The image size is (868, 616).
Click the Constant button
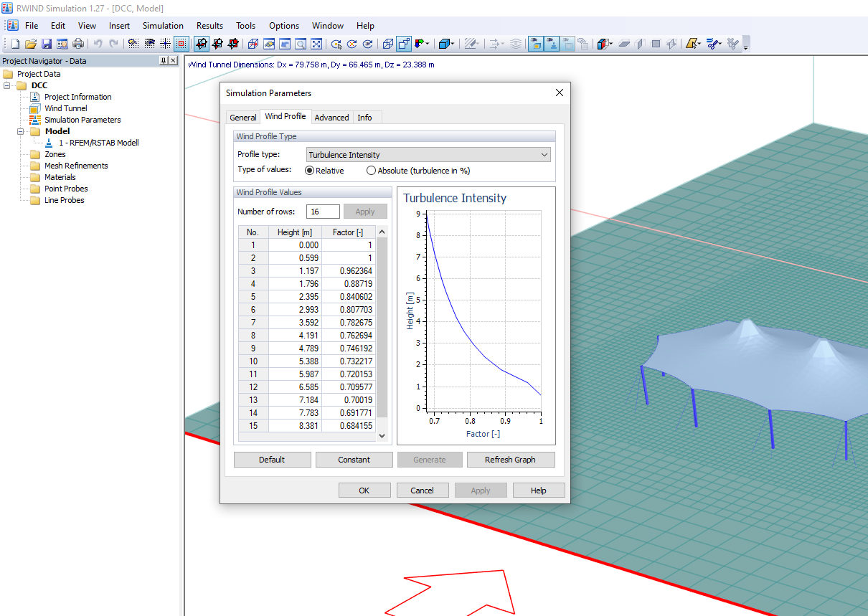tap(354, 460)
